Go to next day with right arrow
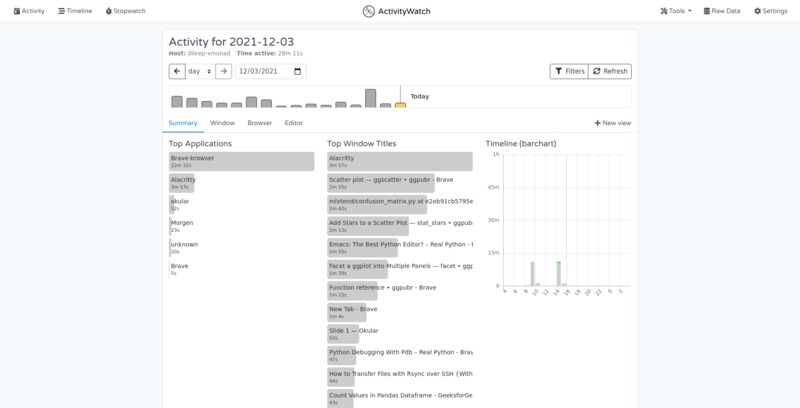Screen dimensions: 800x408 (x=223, y=71)
